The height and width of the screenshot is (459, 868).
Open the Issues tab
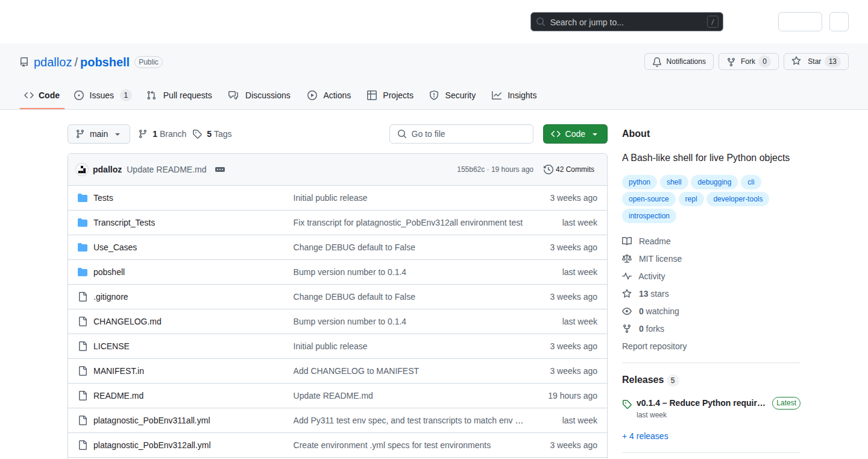(102, 95)
